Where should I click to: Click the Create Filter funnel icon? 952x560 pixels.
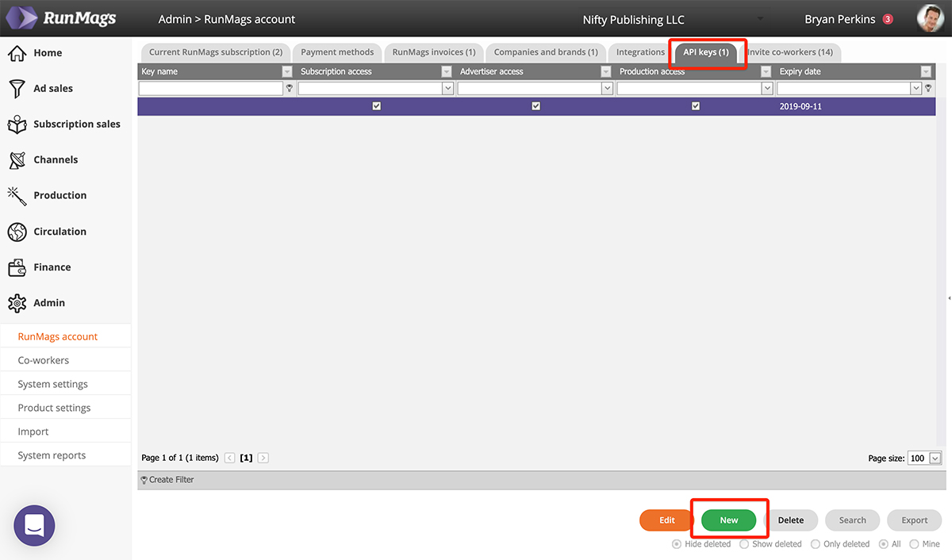(144, 480)
